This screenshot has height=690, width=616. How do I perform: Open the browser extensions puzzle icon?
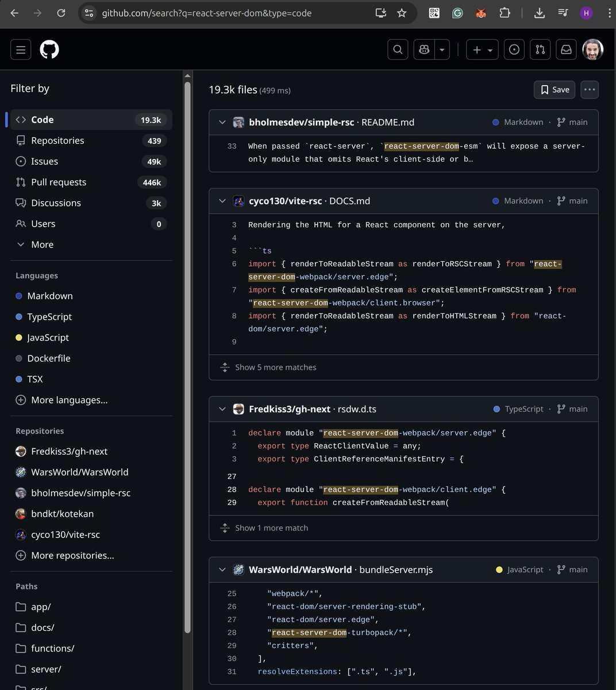505,13
